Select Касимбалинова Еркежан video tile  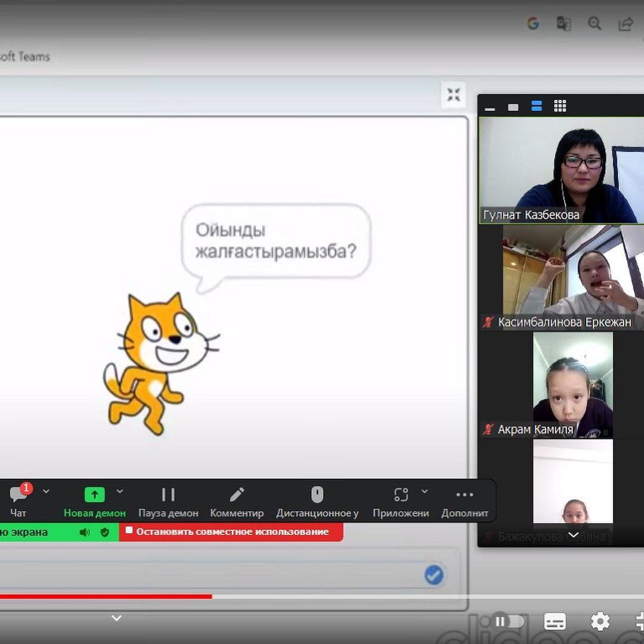(562, 278)
